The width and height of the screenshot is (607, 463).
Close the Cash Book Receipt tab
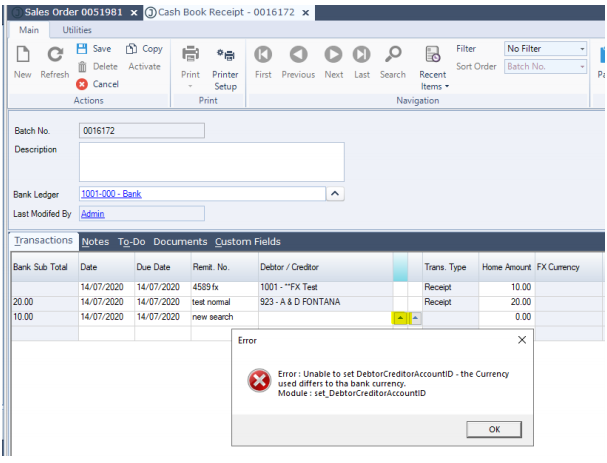305,13
